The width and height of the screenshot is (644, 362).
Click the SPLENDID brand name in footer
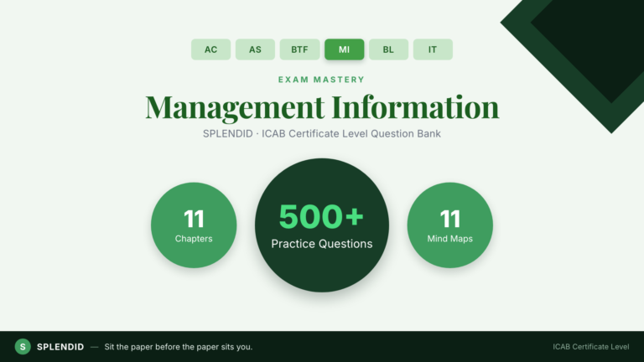[60, 347]
